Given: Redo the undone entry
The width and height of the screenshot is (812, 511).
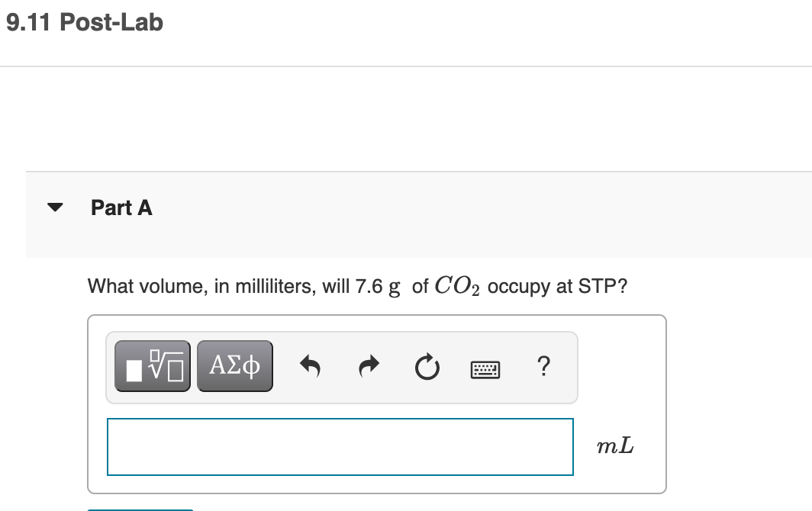Looking at the screenshot, I should click(x=369, y=366).
